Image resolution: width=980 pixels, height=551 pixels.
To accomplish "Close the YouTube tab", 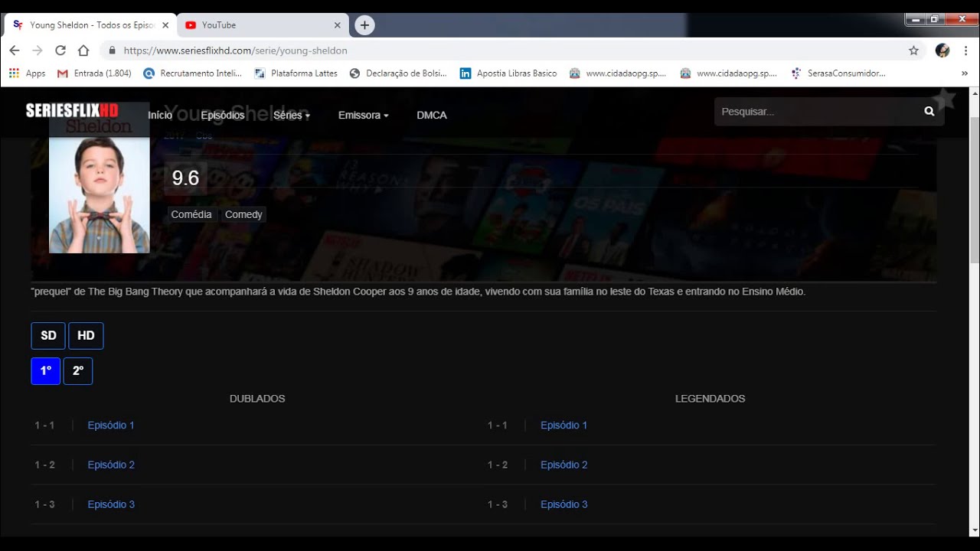I will tap(338, 25).
